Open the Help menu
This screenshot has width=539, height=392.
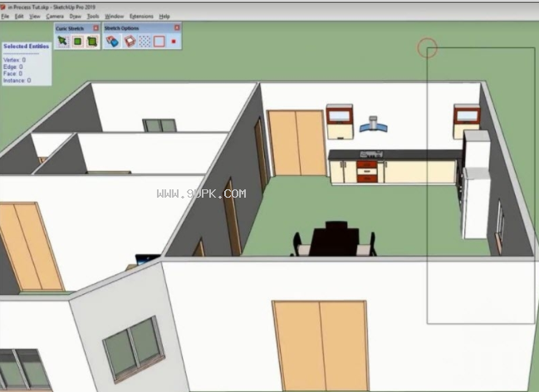(x=164, y=16)
